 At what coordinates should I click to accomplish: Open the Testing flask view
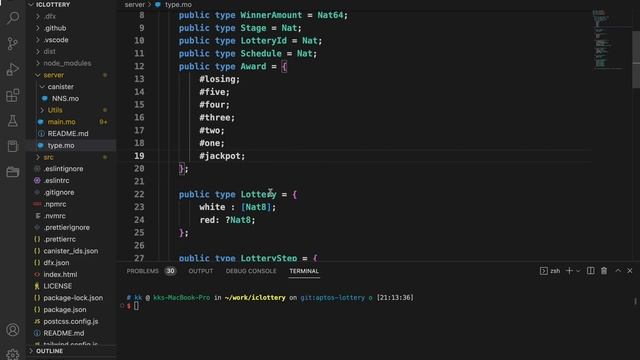point(13,121)
